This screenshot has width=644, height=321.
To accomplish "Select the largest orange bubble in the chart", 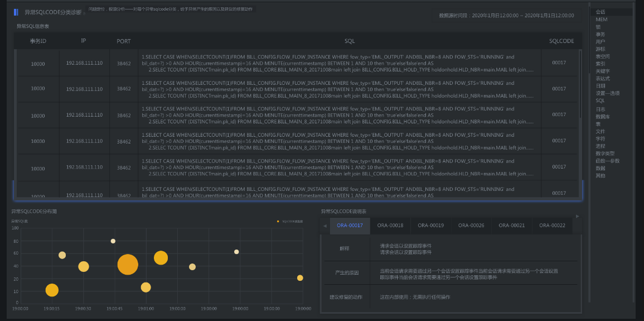I will point(128,264).
